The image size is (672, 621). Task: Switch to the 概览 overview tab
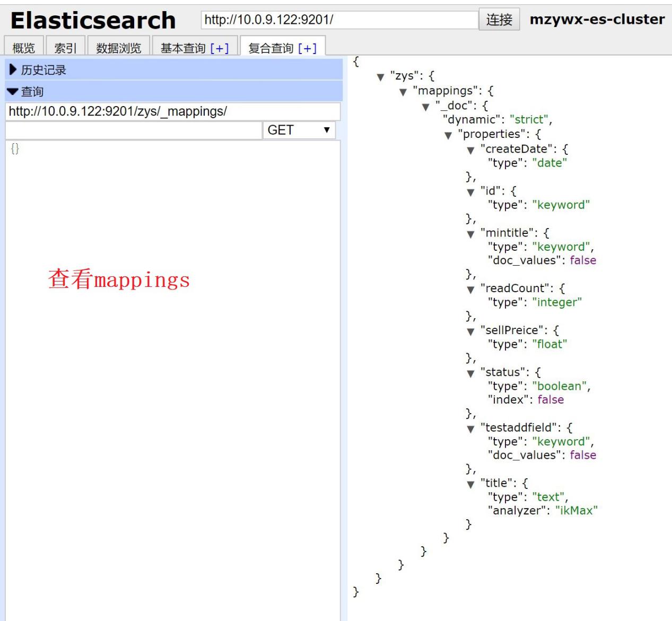[24, 48]
